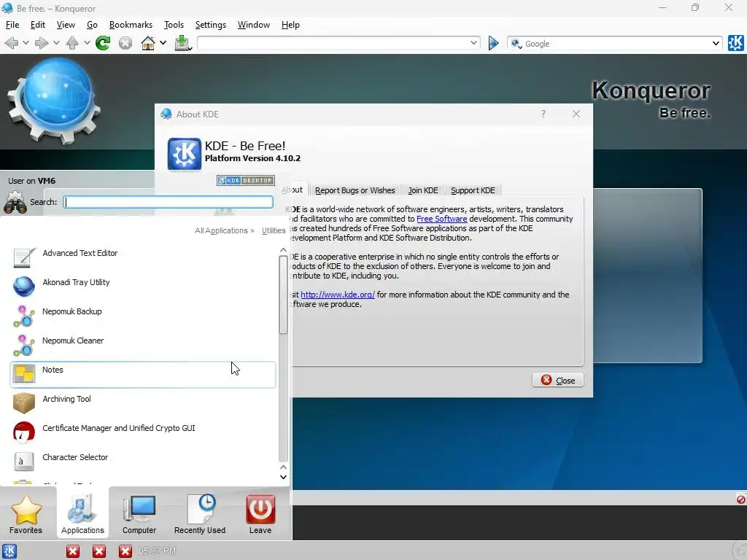Click the blue Go arrow button
Image resolution: width=747 pixels, height=560 pixels.
pos(494,43)
